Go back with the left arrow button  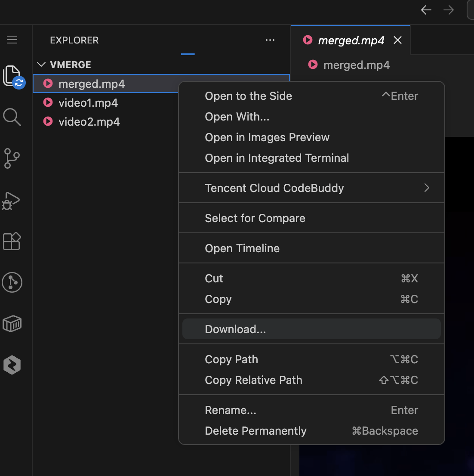(426, 10)
